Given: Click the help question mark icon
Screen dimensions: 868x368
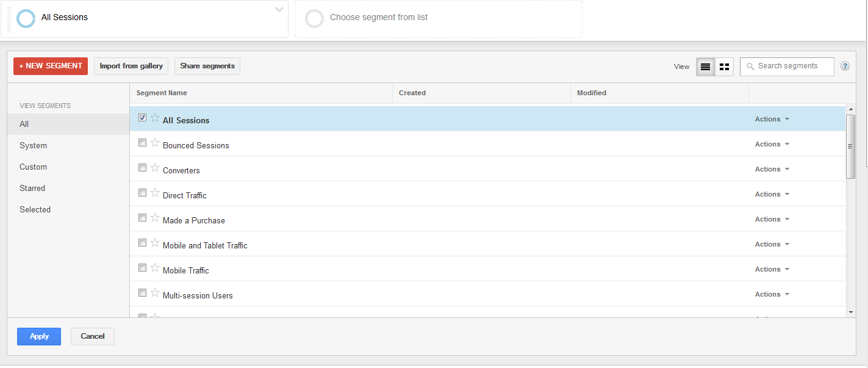Looking at the screenshot, I should click(845, 67).
